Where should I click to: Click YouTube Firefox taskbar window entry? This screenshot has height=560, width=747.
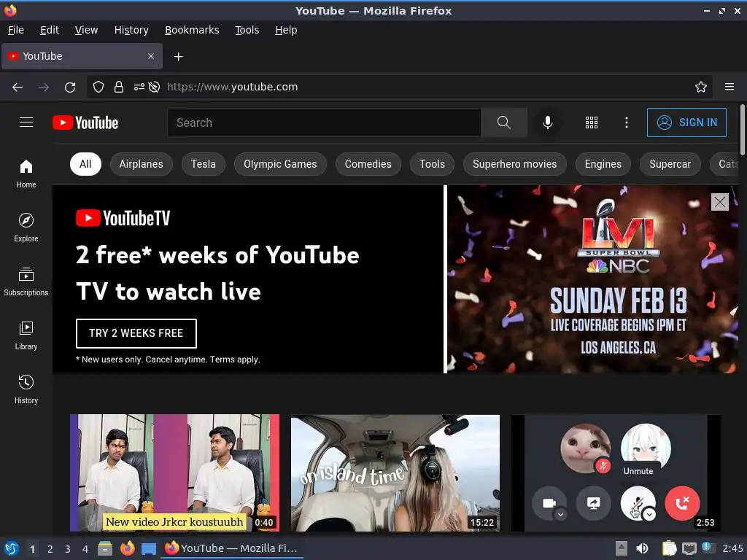click(233, 548)
